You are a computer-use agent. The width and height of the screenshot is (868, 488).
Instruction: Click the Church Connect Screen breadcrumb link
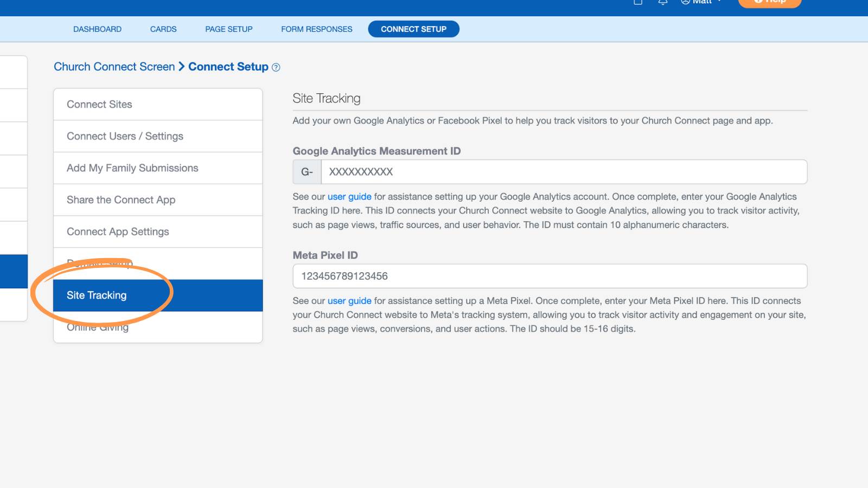pos(114,67)
